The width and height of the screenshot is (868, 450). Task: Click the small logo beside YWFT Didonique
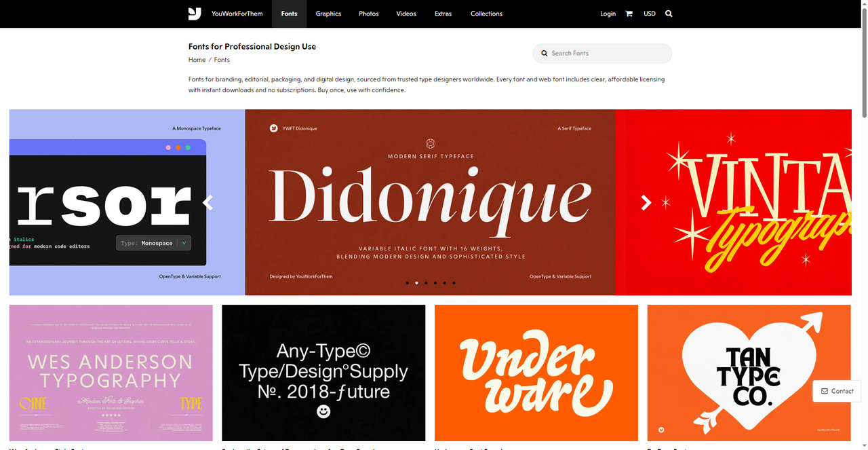coord(273,128)
